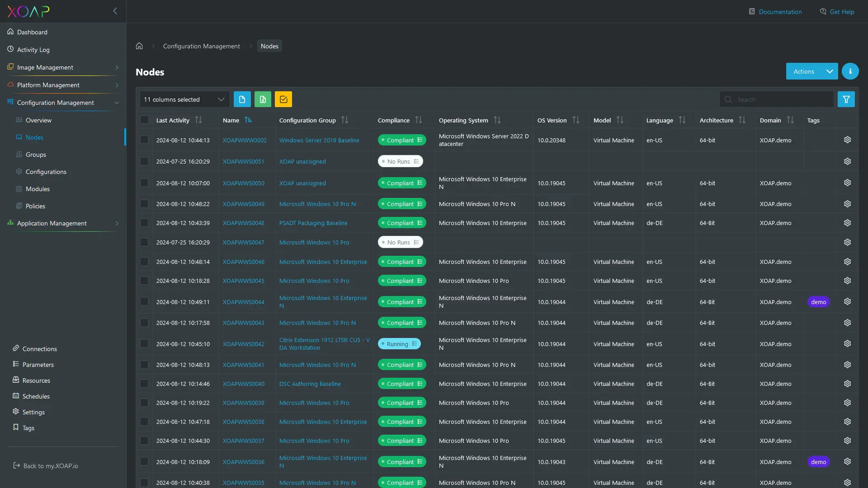Open settings gear for node XOAPWWW0002

(847, 140)
